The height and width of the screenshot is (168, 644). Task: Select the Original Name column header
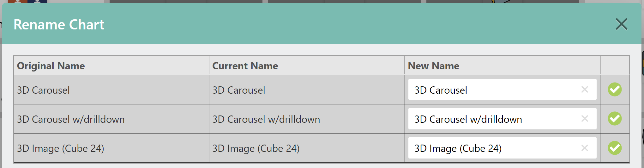51,66
